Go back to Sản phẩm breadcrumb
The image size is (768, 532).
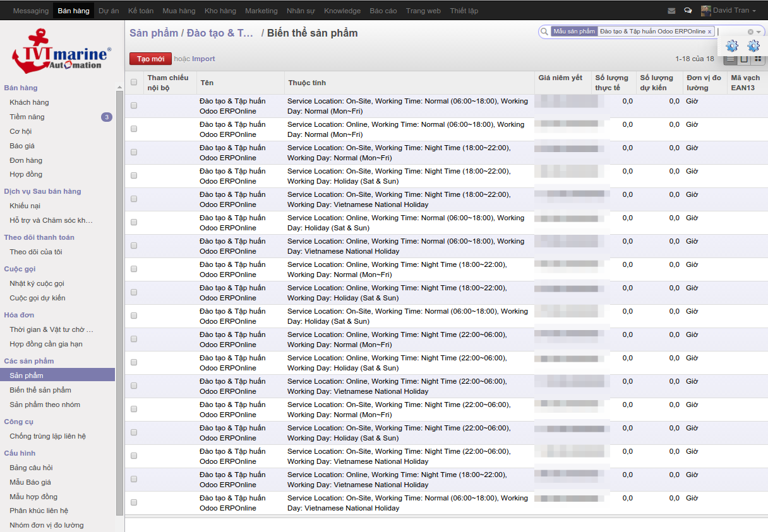(153, 33)
